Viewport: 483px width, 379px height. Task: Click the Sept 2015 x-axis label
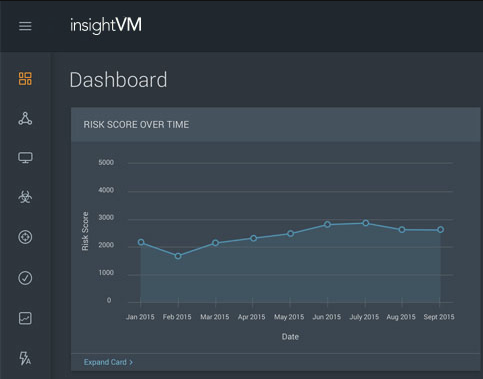[439, 317]
